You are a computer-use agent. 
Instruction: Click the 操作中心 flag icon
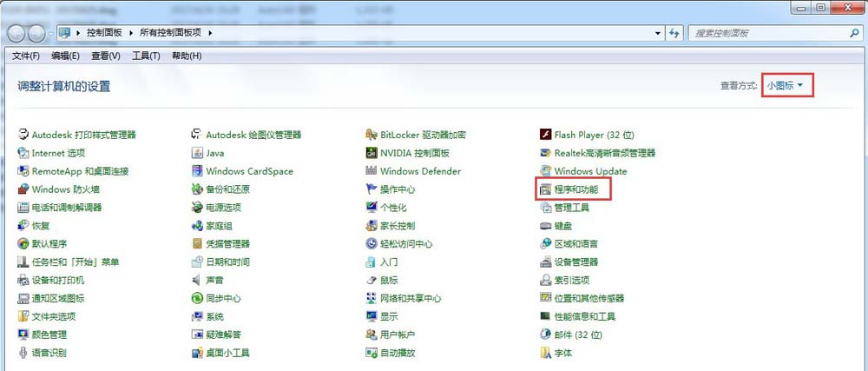click(x=372, y=189)
